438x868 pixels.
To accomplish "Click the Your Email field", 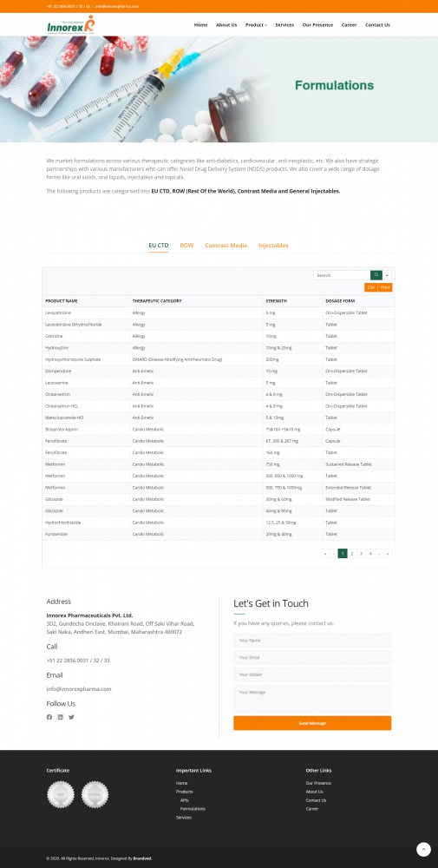I will pos(312,658).
